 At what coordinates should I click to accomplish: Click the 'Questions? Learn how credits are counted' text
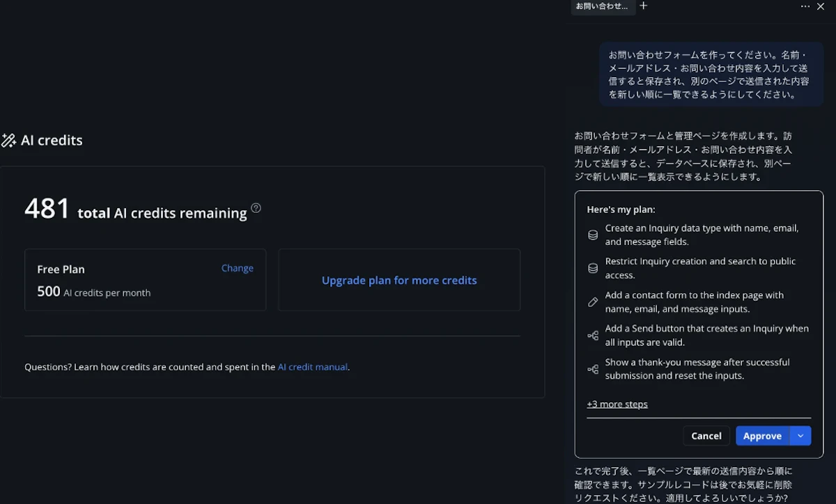tap(187, 367)
